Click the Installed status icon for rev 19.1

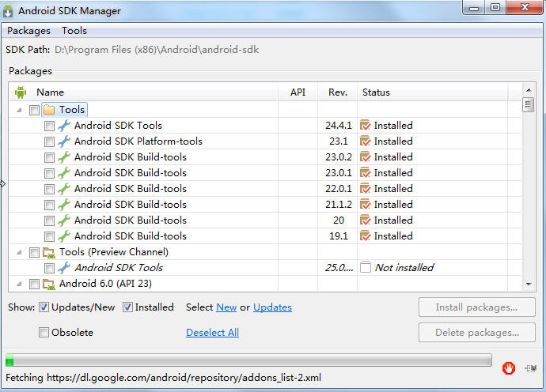(x=365, y=236)
